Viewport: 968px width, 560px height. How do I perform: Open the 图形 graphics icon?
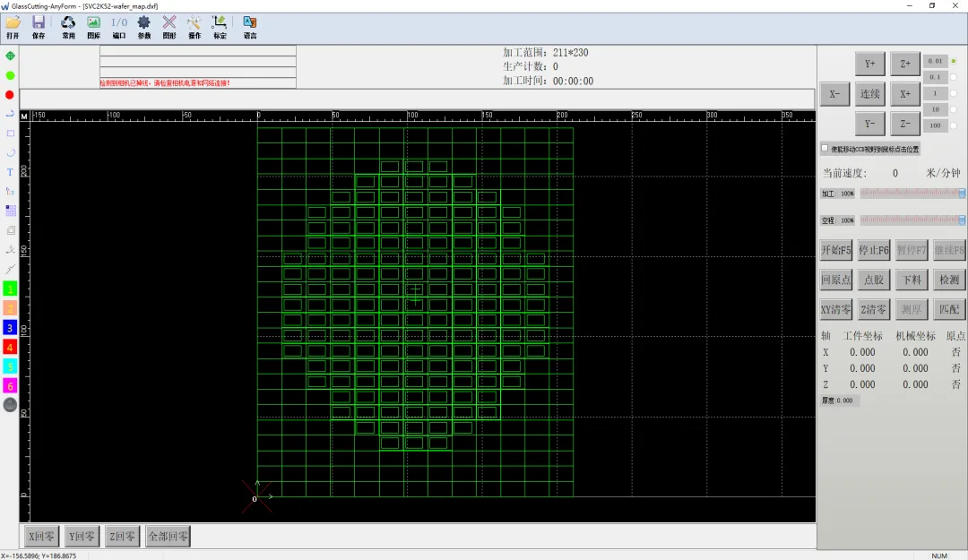(169, 27)
